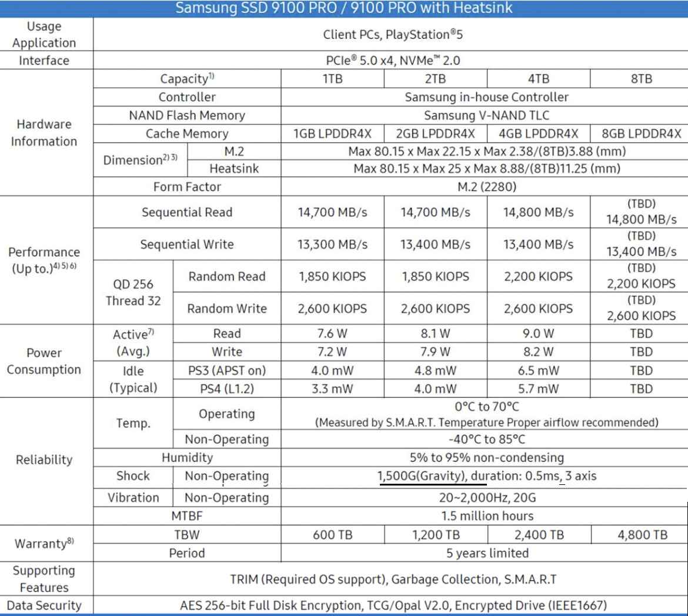
Task: Click the 13,300 MB/s sequential write value
Action: (x=332, y=245)
